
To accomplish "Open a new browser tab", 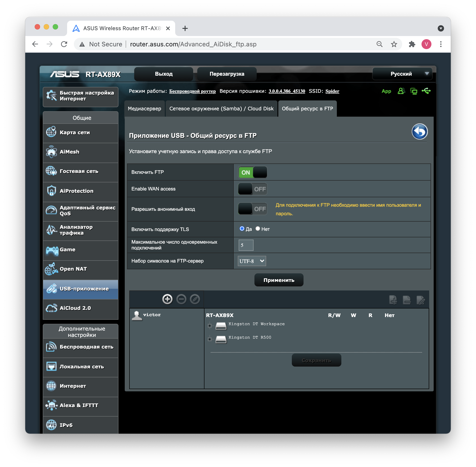I will [x=185, y=28].
